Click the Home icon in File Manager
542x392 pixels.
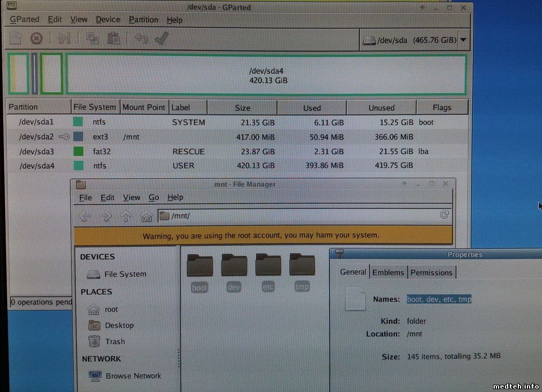[x=146, y=215]
